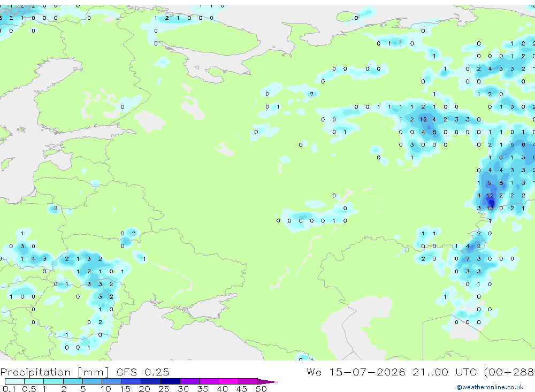Select the 30–35 mm purple legend swatch
Viewport: 535px width, 392px height.
[190, 381]
